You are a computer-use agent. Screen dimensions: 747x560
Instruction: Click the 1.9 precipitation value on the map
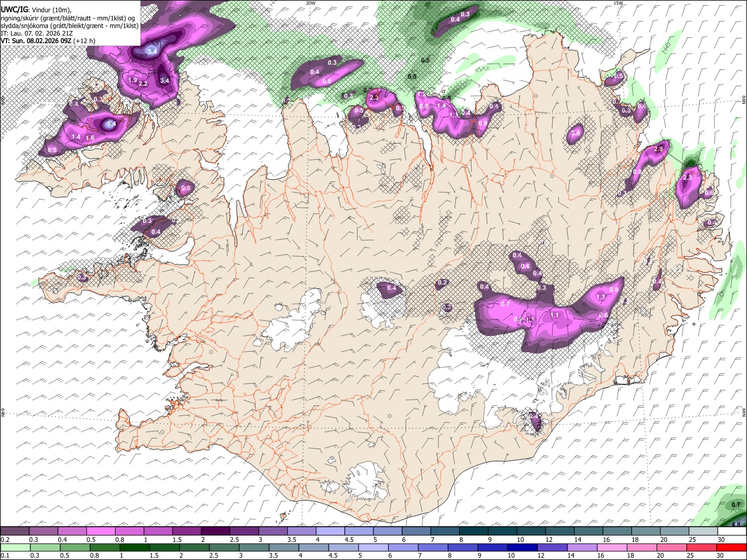132,80
